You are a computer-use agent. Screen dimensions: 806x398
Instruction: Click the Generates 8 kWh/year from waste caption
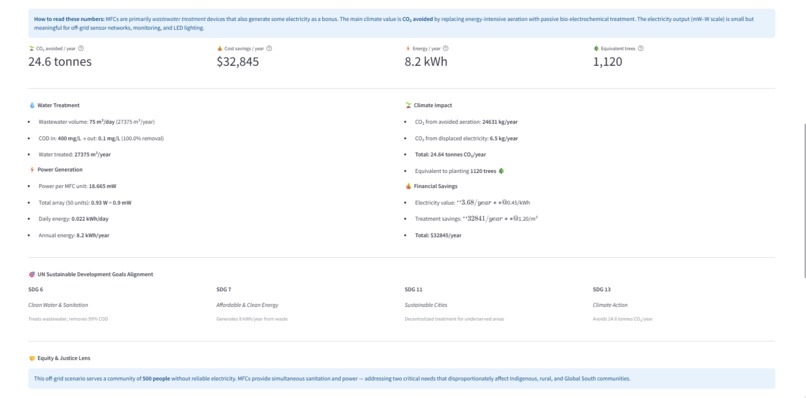tap(252, 319)
